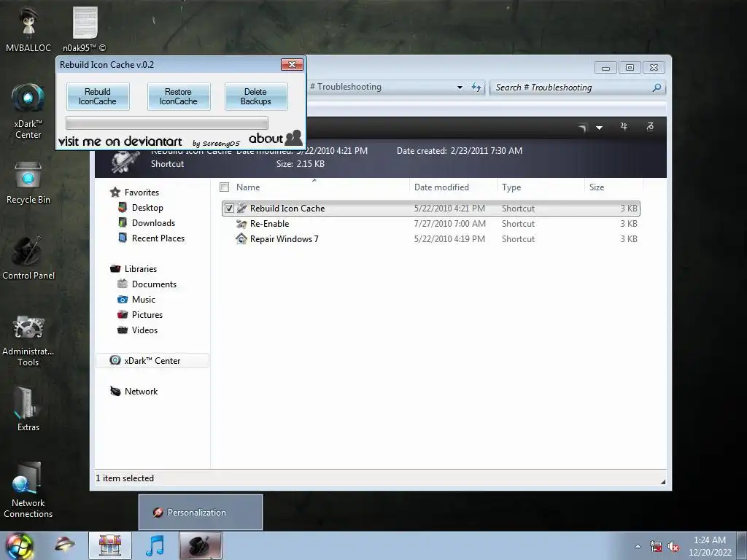Click the search magnifier icon
The height and width of the screenshot is (560, 747).
click(x=657, y=87)
